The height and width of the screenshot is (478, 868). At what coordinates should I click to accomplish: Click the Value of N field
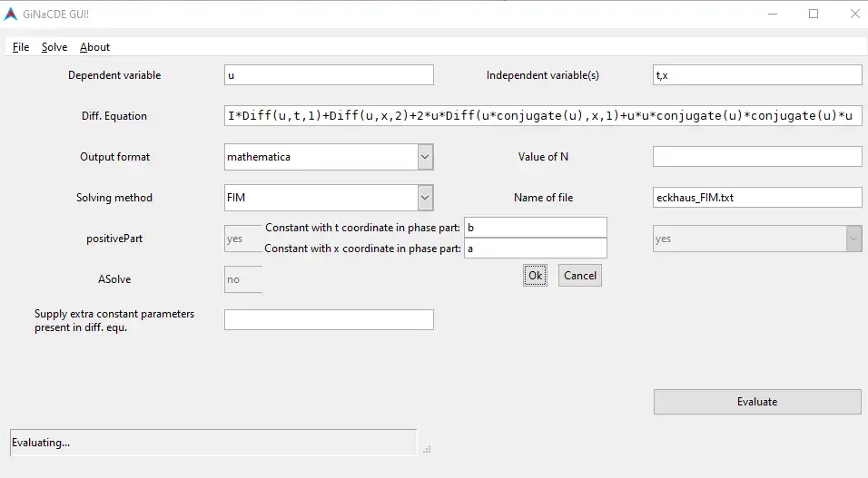tap(757, 157)
